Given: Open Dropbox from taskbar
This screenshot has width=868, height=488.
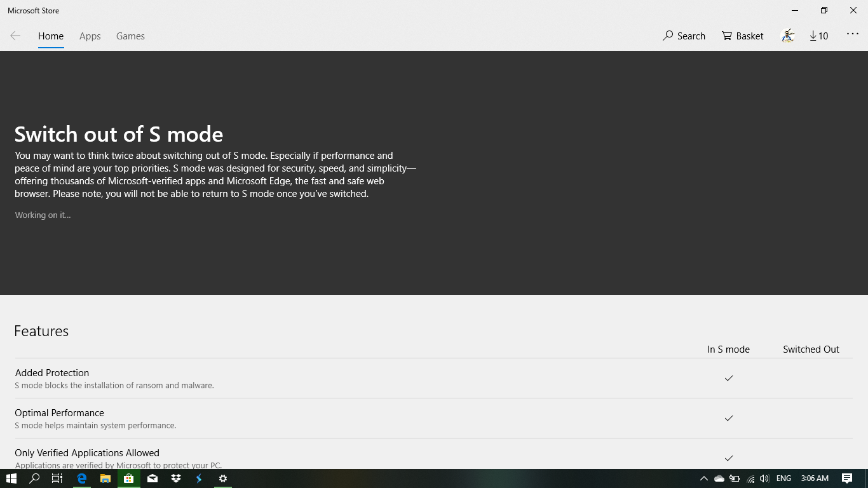Looking at the screenshot, I should point(176,478).
